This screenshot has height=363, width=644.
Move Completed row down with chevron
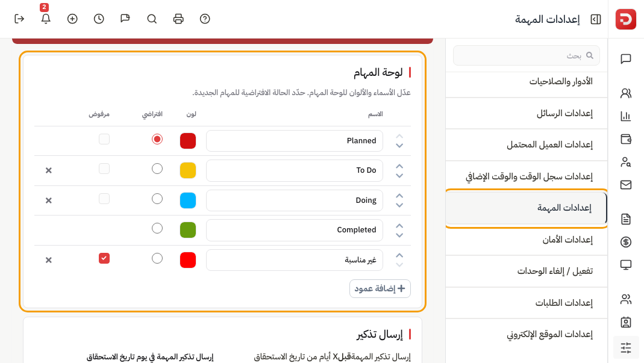click(x=399, y=235)
